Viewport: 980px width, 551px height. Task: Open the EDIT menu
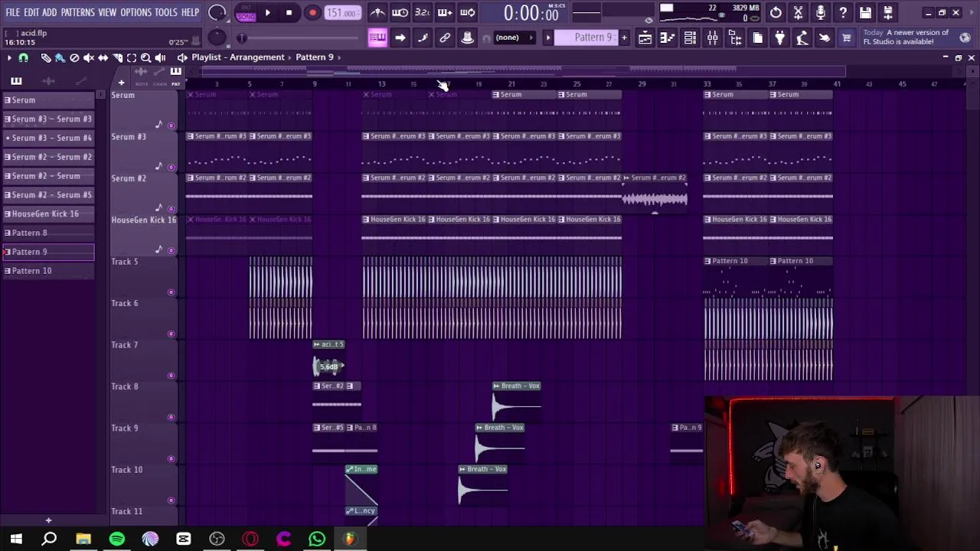coord(31,12)
